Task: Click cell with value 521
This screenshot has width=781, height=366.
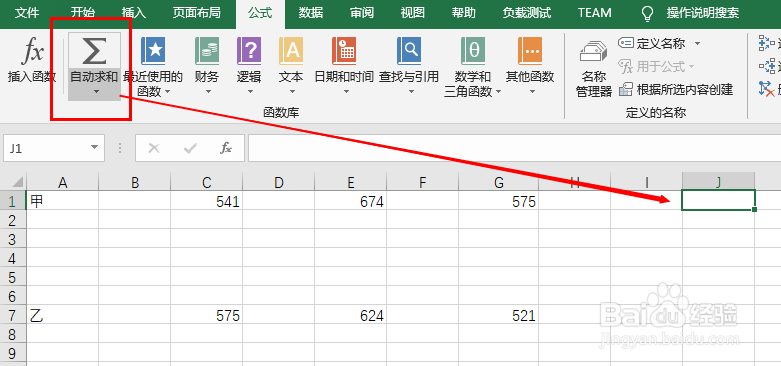Action: (499, 314)
